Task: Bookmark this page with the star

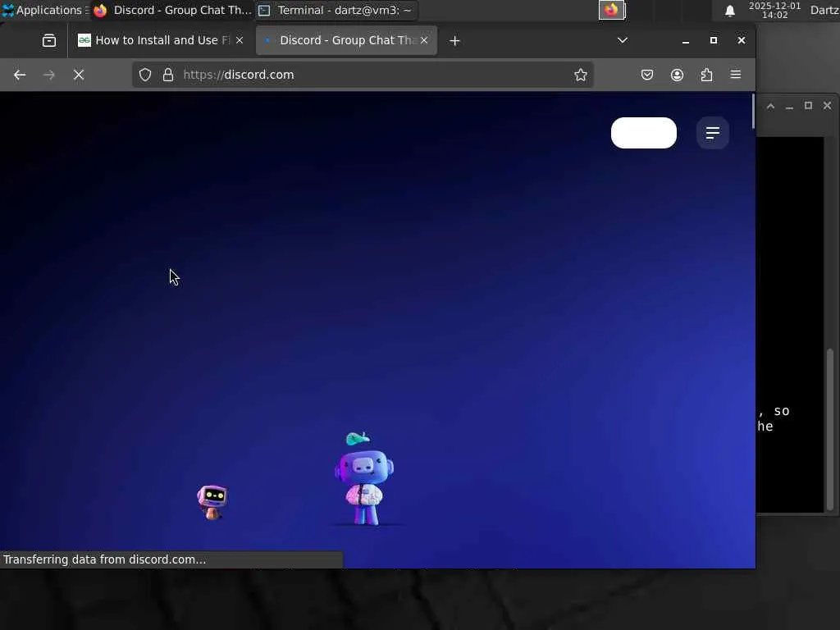Action: point(581,75)
